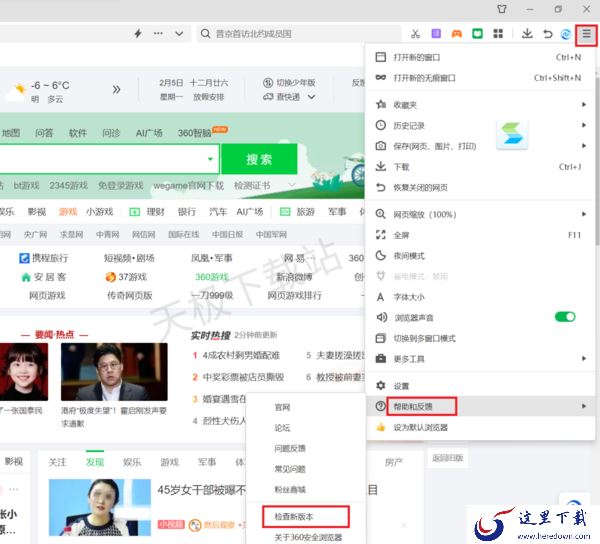The width and height of the screenshot is (600, 544).
Task: Choose 常见问题 in help submenu
Action: 306,469
